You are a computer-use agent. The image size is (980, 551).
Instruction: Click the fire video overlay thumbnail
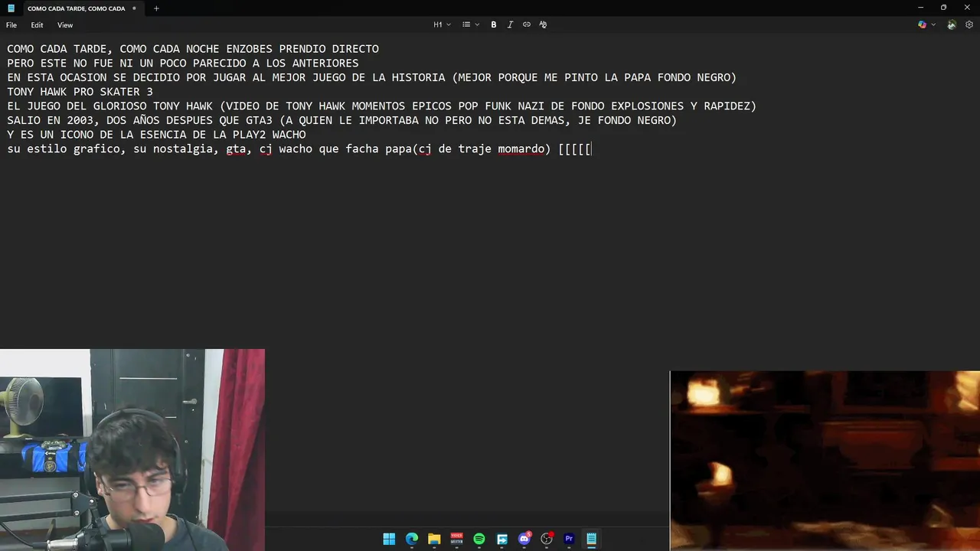825,461
